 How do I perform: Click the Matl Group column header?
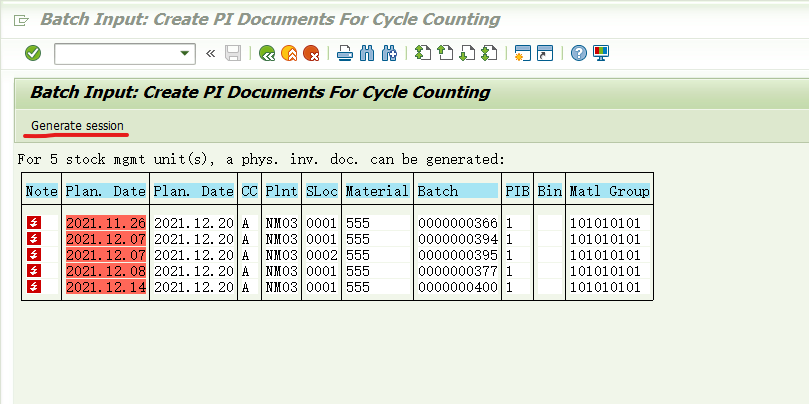[x=609, y=191]
